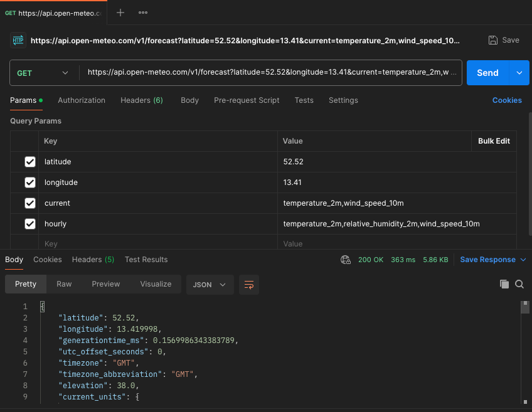Select the response Cookies tab
532x412 pixels.
point(48,260)
